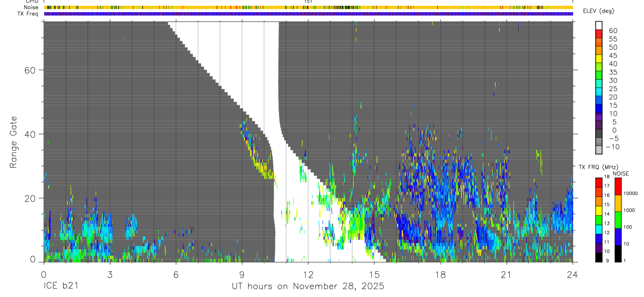
Task: Click the 'NOISE' legend title above the noise scale
Action: (x=621, y=173)
